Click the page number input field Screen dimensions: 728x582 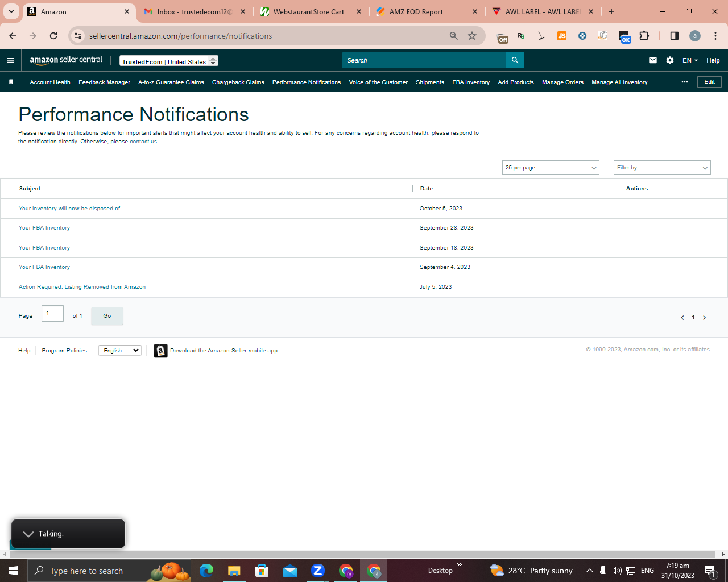(52, 313)
